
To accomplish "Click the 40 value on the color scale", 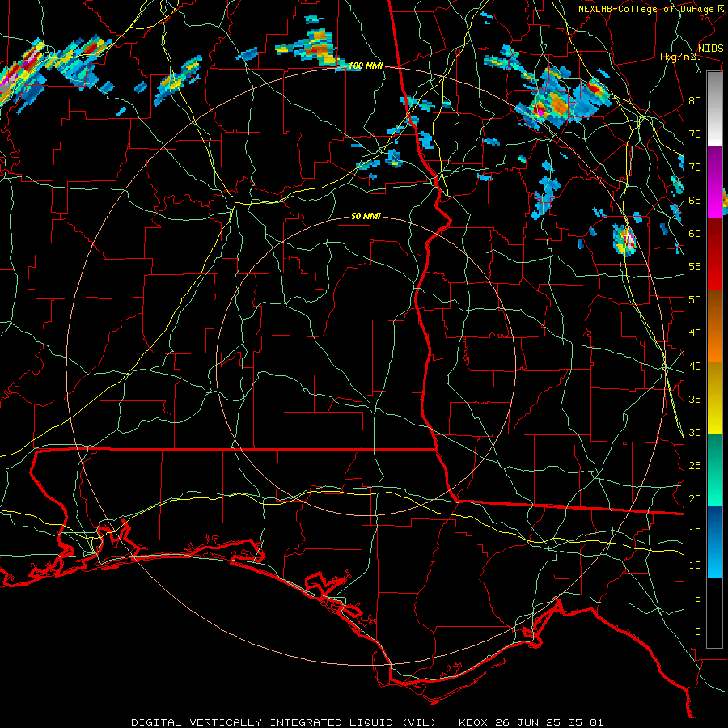I will [x=695, y=366].
